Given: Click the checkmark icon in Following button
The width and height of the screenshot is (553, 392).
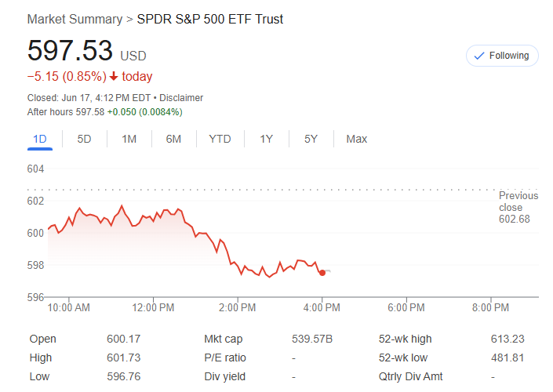Looking at the screenshot, I should 479,56.
